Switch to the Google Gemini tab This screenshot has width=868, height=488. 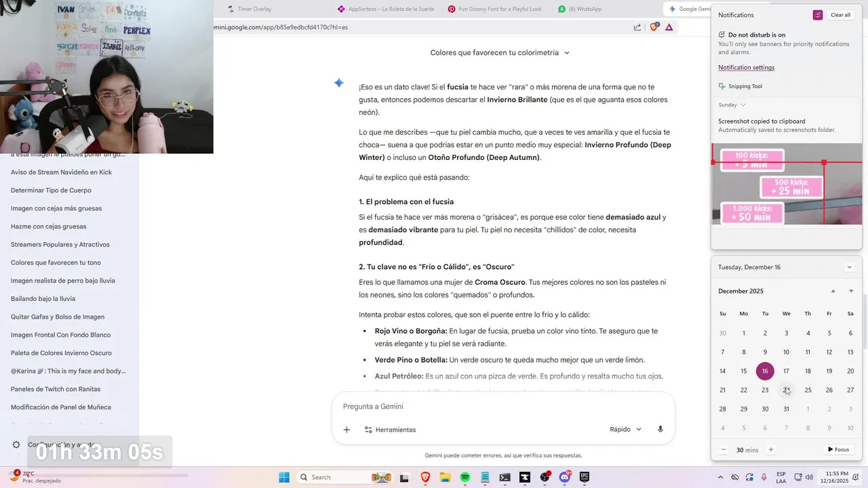[x=688, y=9]
